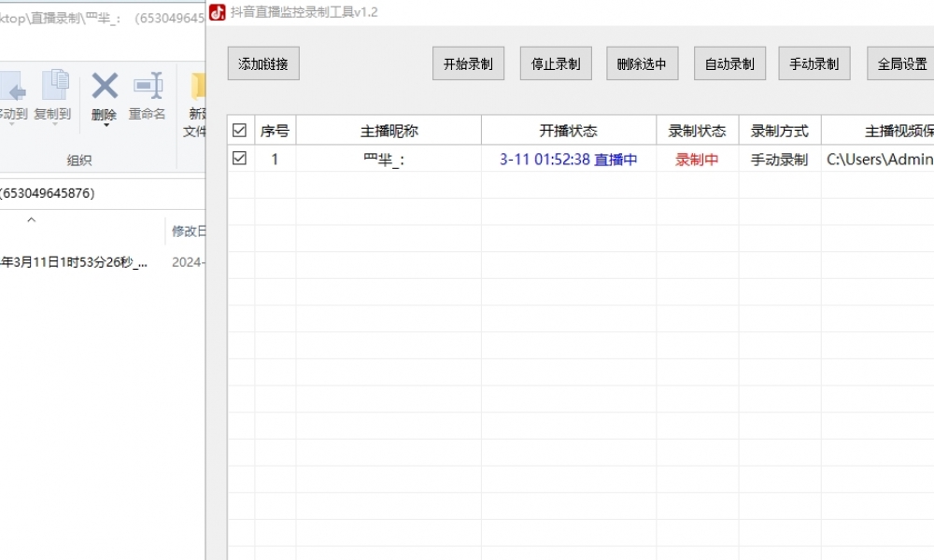Select the recorded file dated 3月11日 in Explorer
This screenshot has width=934, height=560.
75,262
